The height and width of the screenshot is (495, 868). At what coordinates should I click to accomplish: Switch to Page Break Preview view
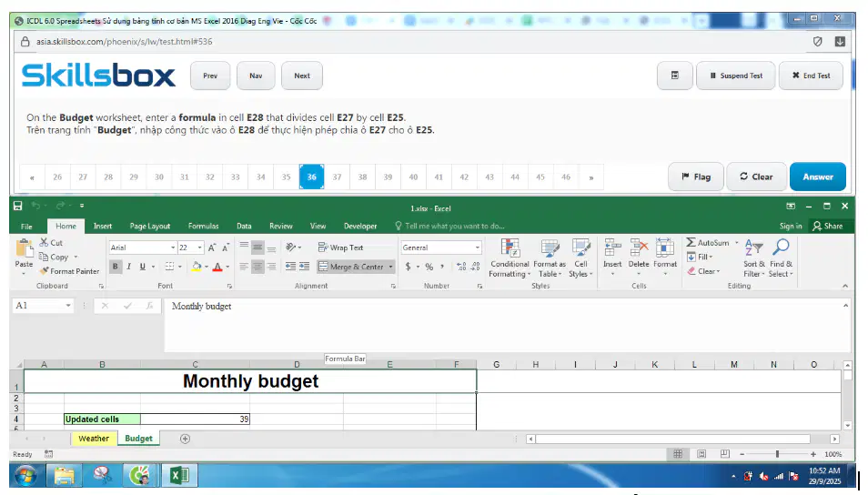point(724,454)
